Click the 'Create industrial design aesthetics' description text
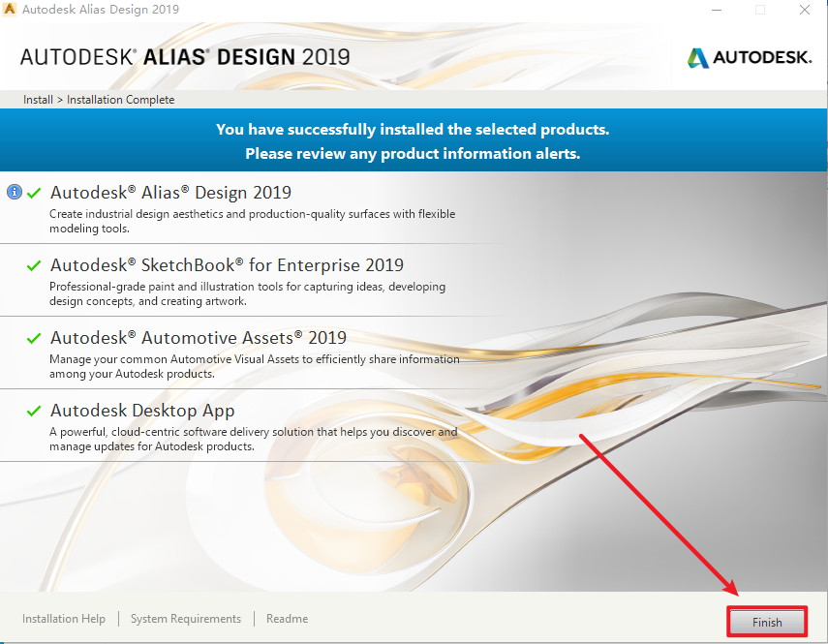This screenshot has height=644, width=828. pyautogui.click(x=252, y=221)
